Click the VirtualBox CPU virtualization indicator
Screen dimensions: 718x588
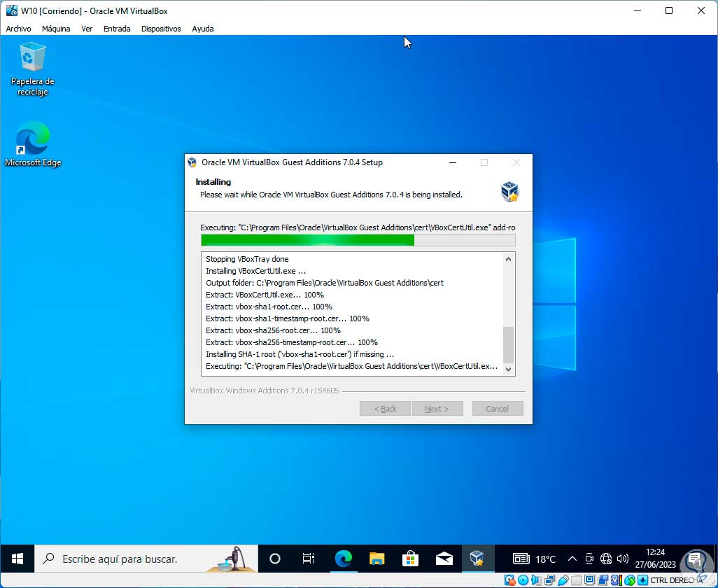coord(617,581)
